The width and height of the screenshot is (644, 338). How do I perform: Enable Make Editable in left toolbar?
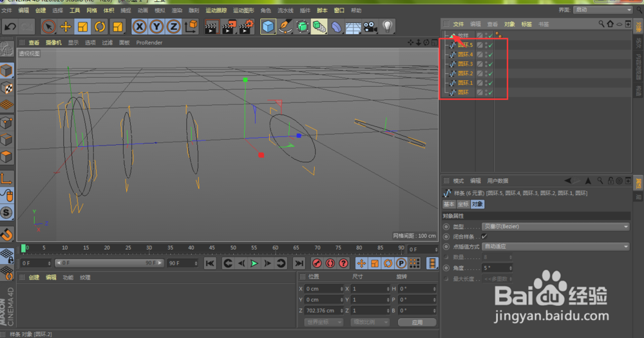pyautogui.click(x=6, y=50)
